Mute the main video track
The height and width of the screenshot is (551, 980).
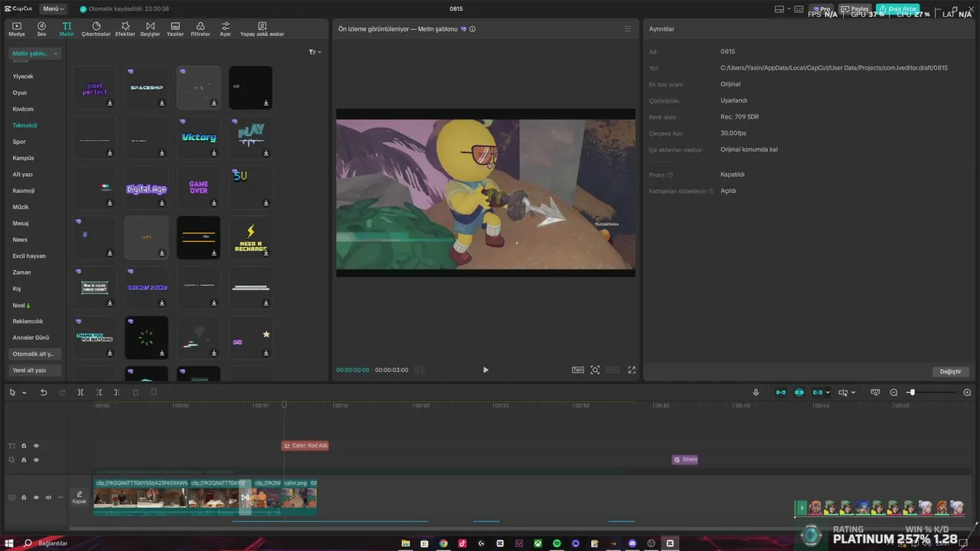tap(48, 497)
